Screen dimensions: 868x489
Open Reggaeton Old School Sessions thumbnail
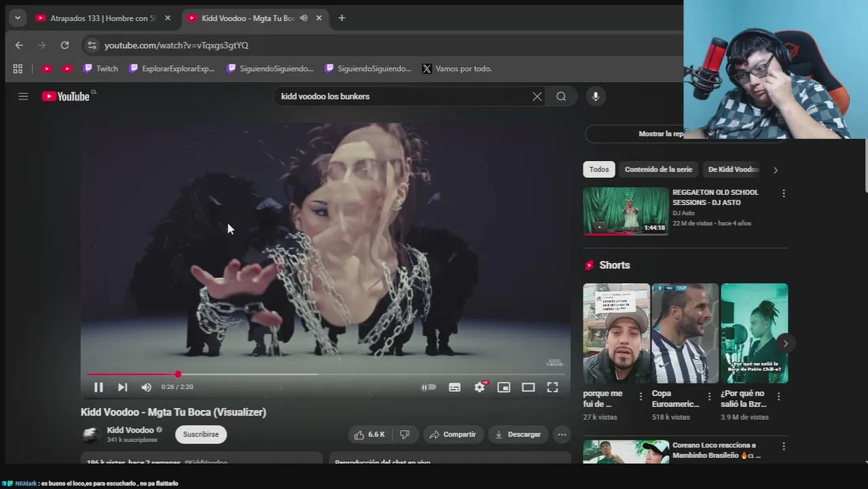(626, 211)
